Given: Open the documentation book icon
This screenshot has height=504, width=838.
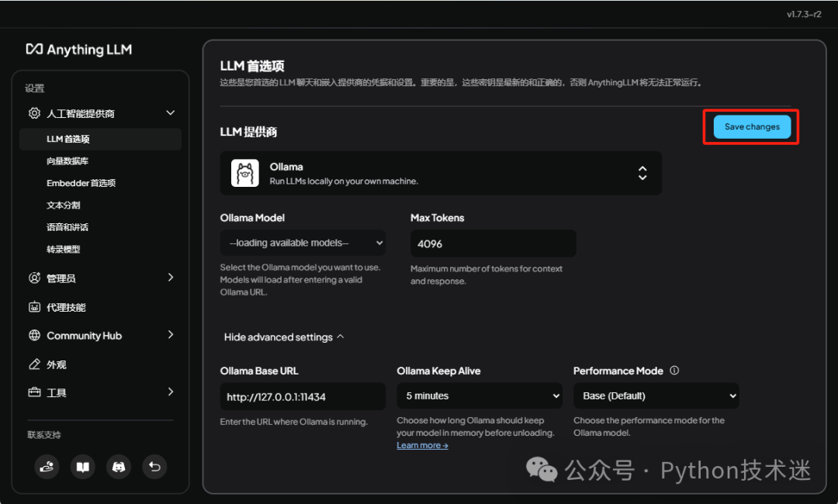Looking at the screenshot, I should click(x=83, y=467).
